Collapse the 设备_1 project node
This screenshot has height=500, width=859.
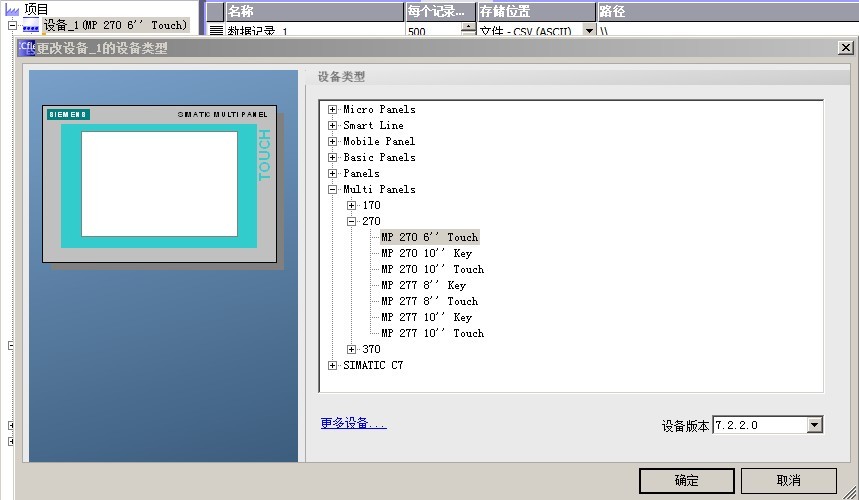click(12, 25)
